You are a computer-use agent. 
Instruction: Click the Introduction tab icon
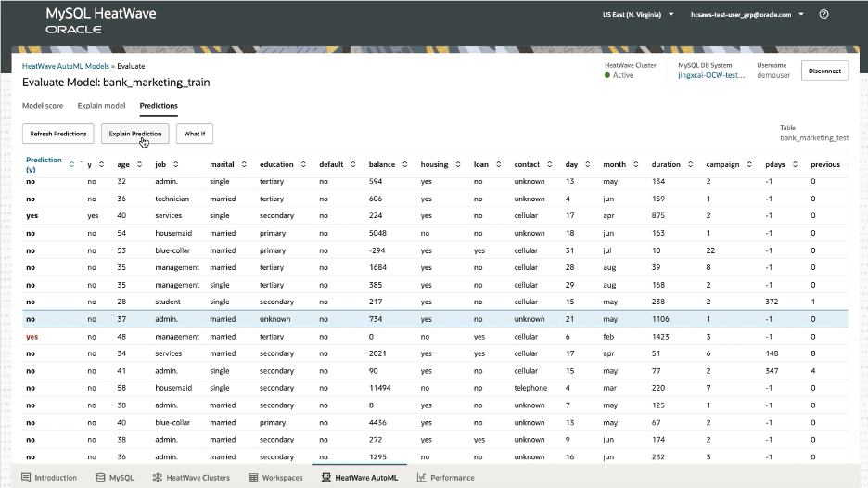25,478
